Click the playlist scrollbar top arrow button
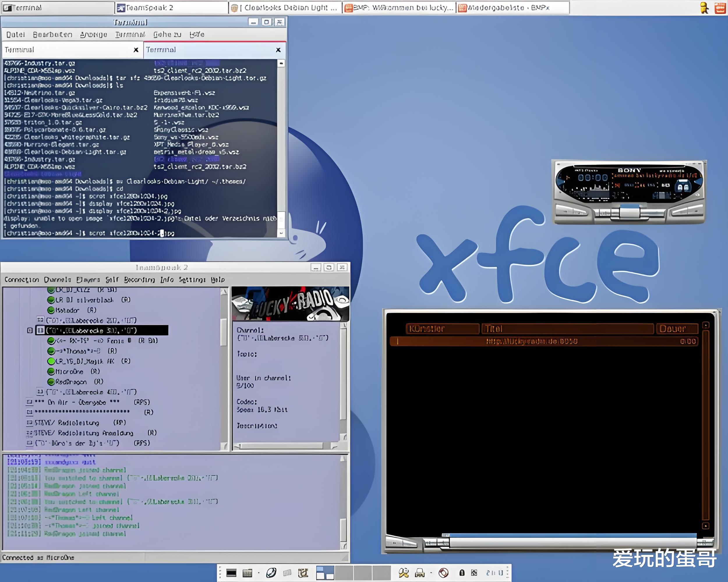 [705, 325]
